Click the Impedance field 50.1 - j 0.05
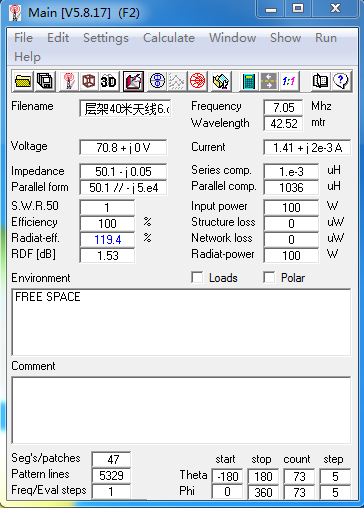The width and height of the screenshot is (364, 508). point(123,171)
